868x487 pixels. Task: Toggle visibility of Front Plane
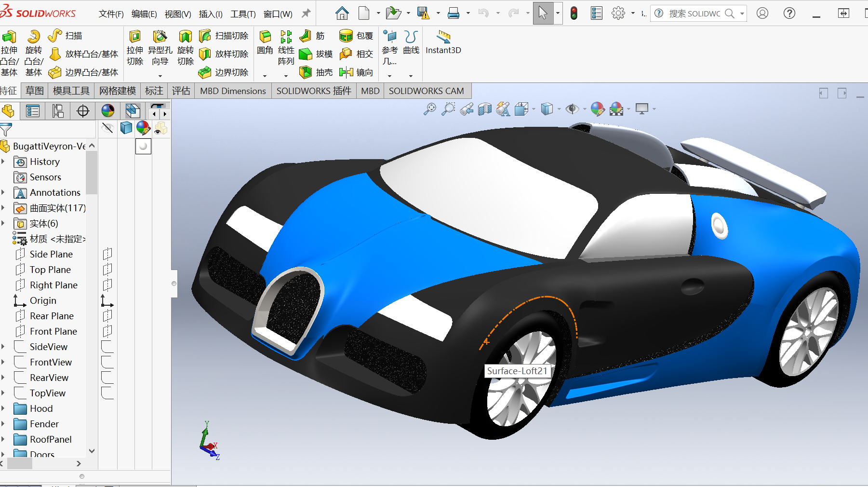(x=107, y=331)
